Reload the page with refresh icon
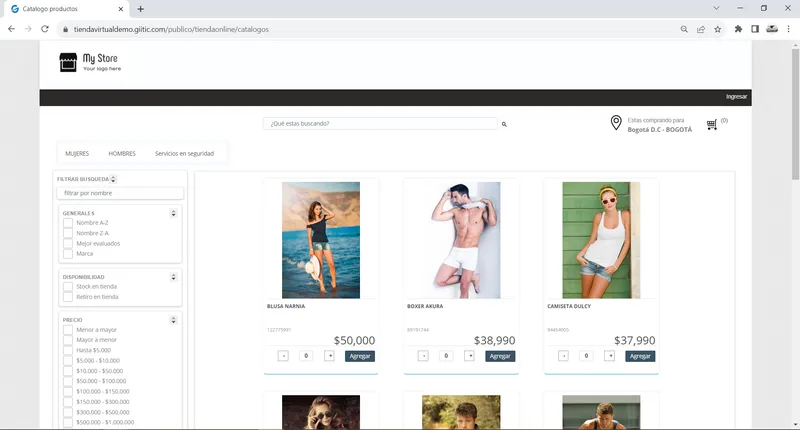Screen dimensions: 800x430 [45, 29]
